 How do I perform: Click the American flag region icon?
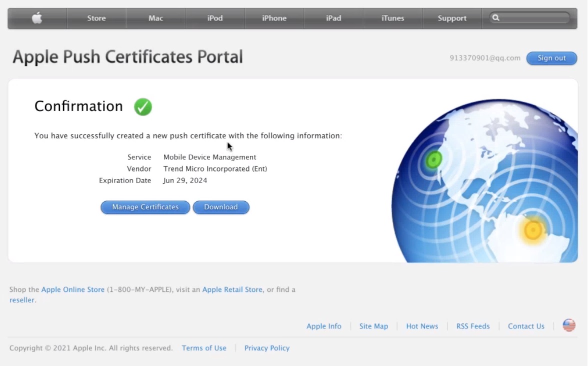(568, 325)
